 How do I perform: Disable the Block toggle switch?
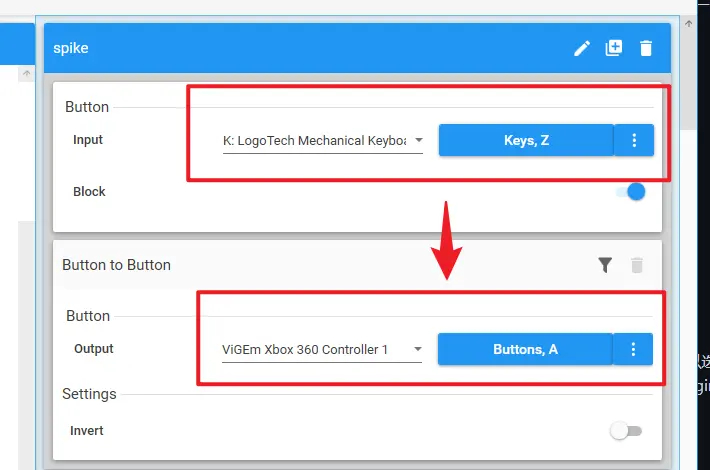(629, 192)
